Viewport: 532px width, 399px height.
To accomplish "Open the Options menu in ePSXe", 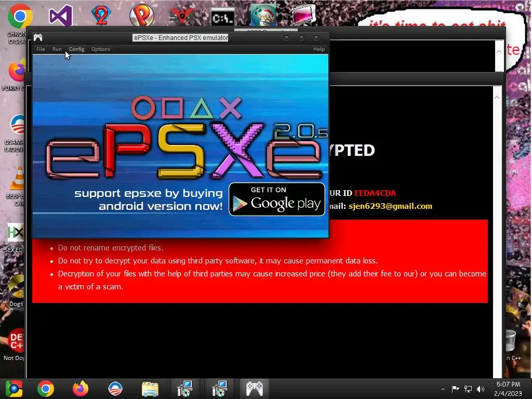I will point(101,49).
